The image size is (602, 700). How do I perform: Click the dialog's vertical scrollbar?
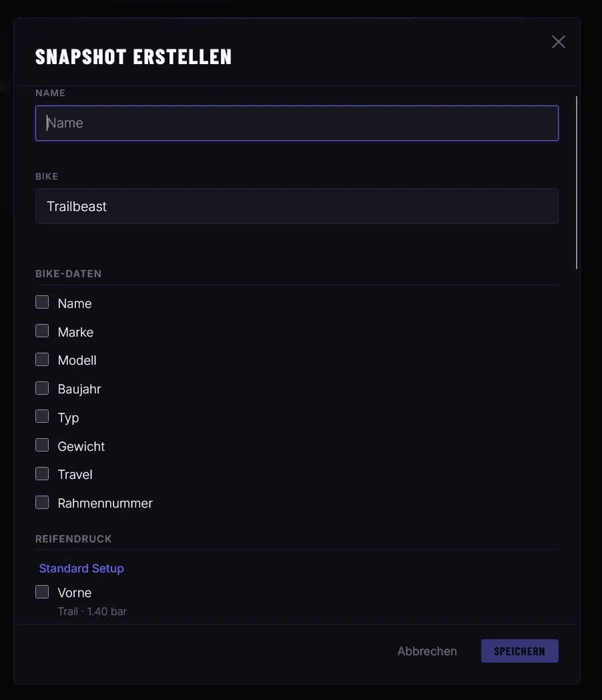coord(577,183)
